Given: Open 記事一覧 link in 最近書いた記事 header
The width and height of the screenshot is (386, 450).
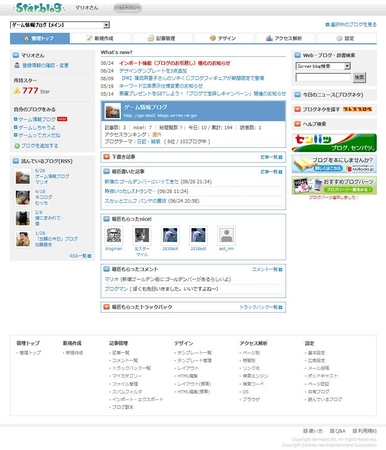Looking at the screenshot, I should (271, 172).
